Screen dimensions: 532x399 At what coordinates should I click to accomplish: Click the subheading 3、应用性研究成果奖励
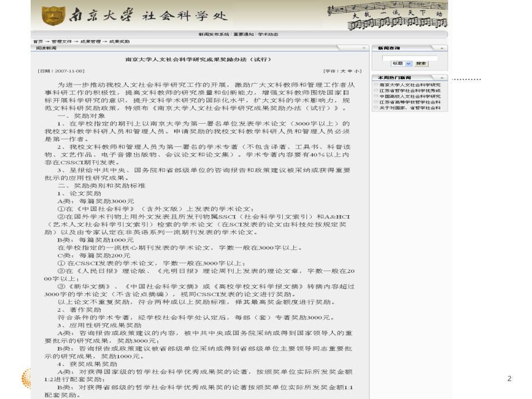pyautogui.click(x=99, y=325)
